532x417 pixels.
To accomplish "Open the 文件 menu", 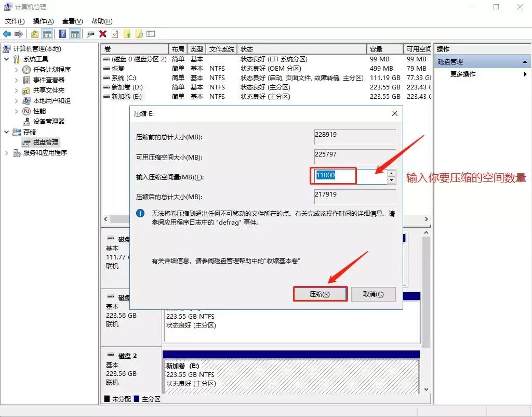I will (x=14, y=21).
